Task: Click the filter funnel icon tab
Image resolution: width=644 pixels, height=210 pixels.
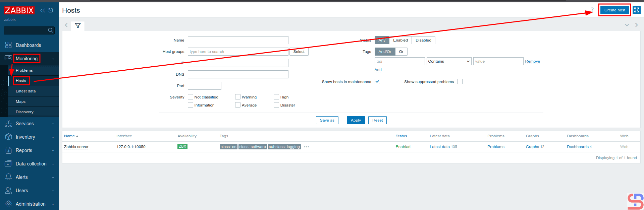Action: [78, 26]
